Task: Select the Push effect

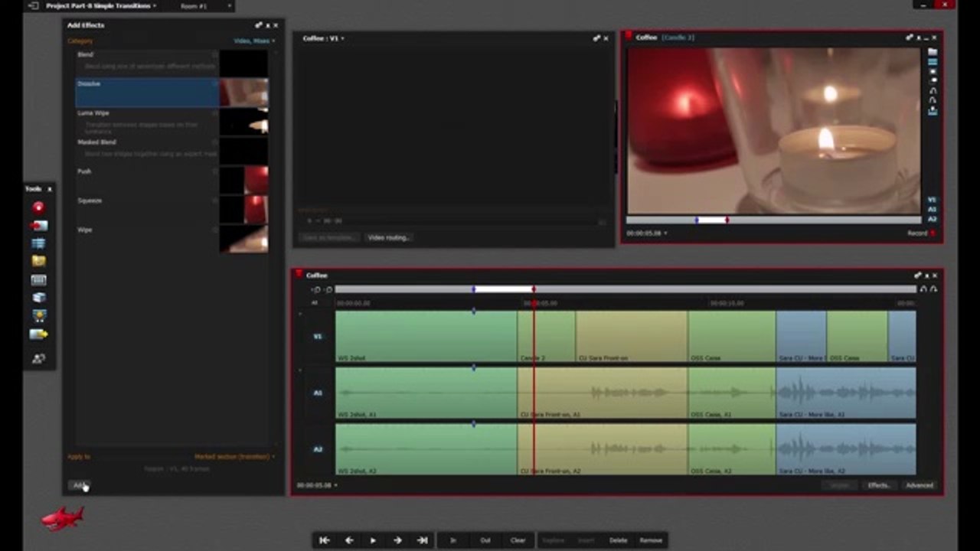Action: click(x=147, y=180)
